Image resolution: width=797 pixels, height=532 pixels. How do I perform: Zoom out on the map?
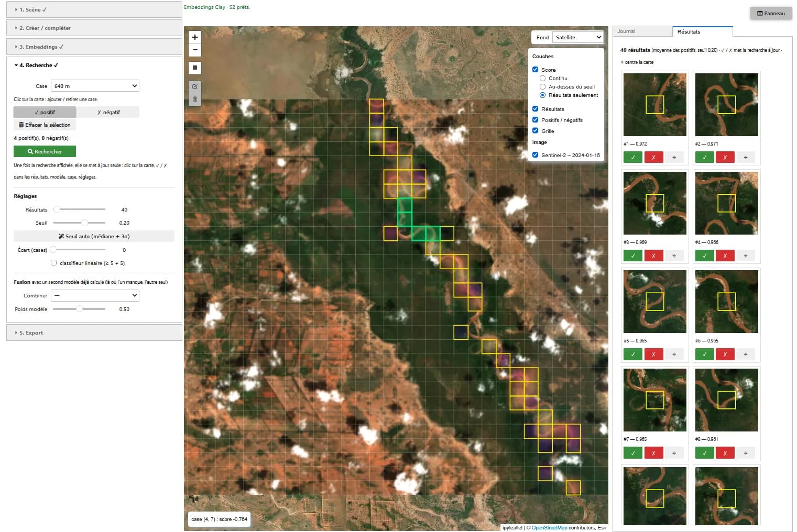click(x=195, y=50)
